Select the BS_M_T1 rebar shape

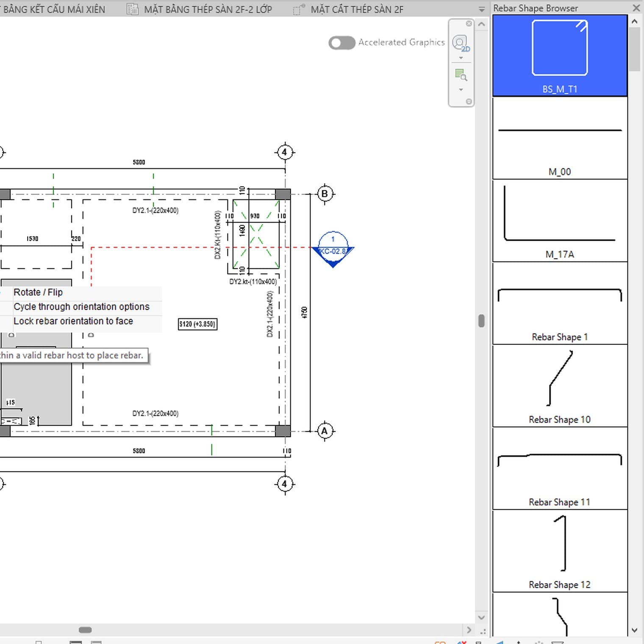click(x=560, y=56)
